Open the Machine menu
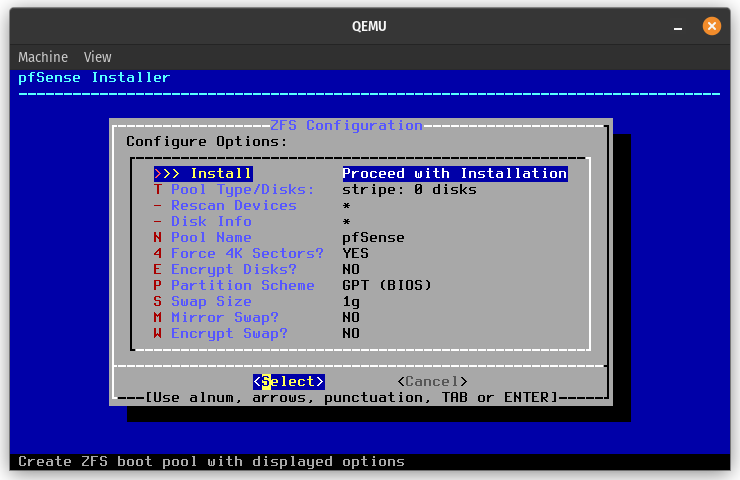The image size is (740, 480). click(43, 57)
